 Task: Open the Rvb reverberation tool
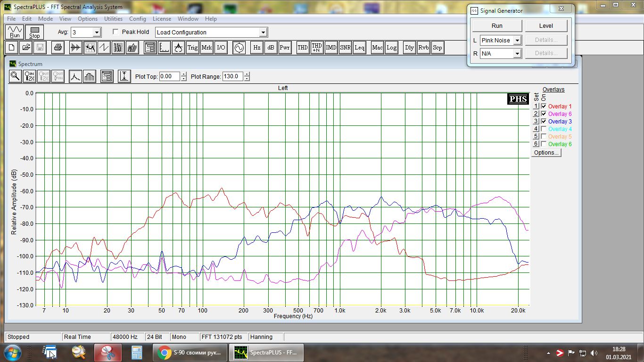point(423,48)
